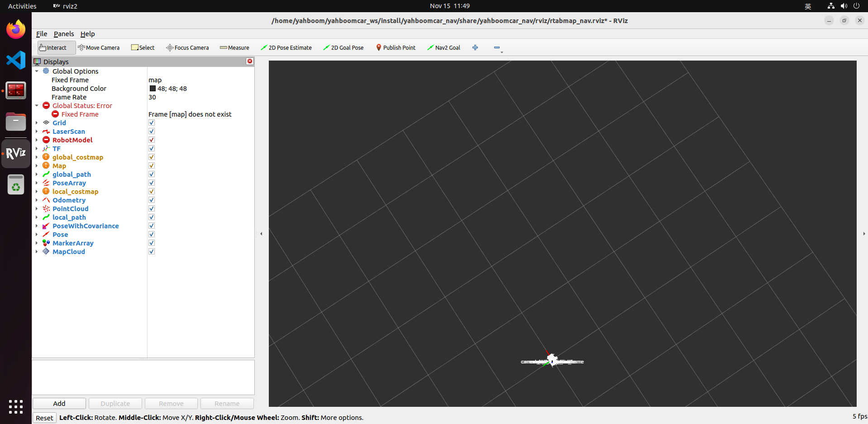Close the Displays panel
868x424 pixels.
pos(250,61)
